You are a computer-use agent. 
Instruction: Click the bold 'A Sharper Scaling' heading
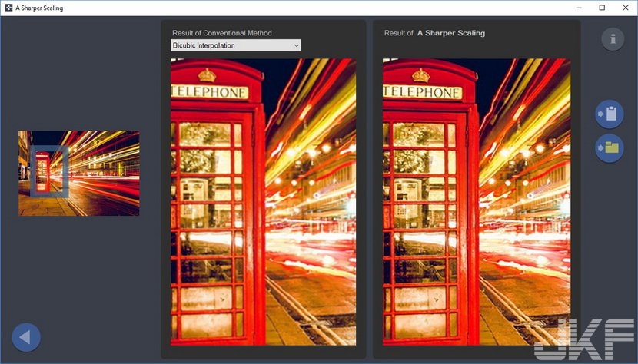click(451, 33)
